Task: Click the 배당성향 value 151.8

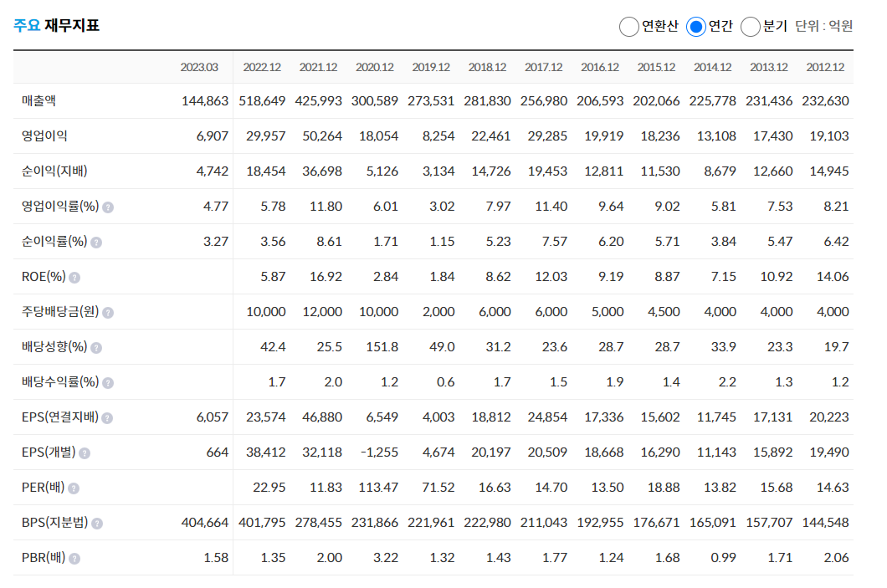Action: tap(382, 346)
